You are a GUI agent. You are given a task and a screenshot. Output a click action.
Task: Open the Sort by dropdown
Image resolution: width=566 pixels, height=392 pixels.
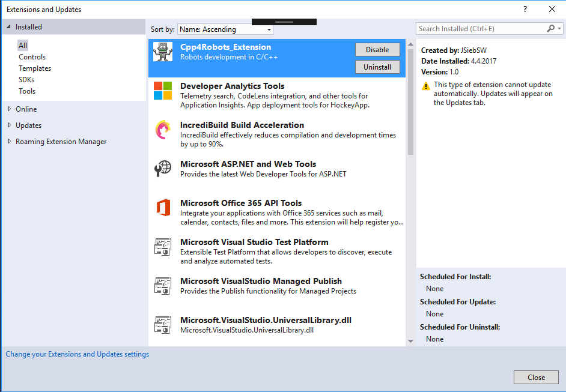pyautogui.click(x=225, y=29)
